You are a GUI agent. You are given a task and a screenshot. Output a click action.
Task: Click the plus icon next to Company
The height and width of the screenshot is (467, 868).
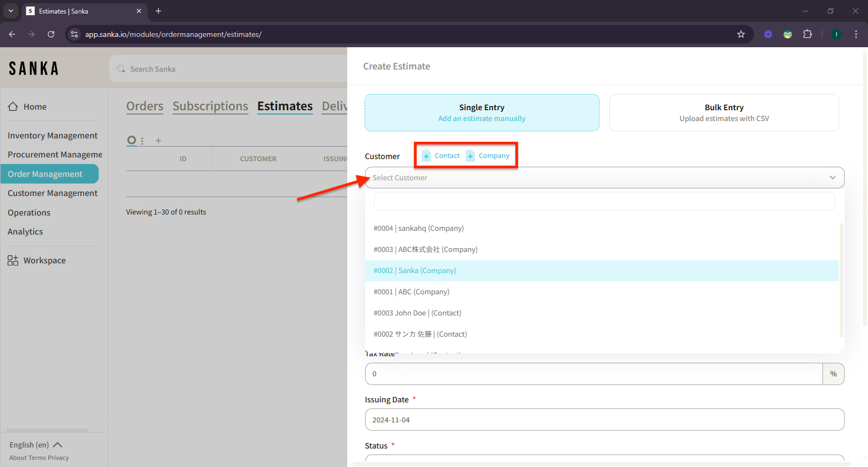pyautogui.click(x=470, y=156)
